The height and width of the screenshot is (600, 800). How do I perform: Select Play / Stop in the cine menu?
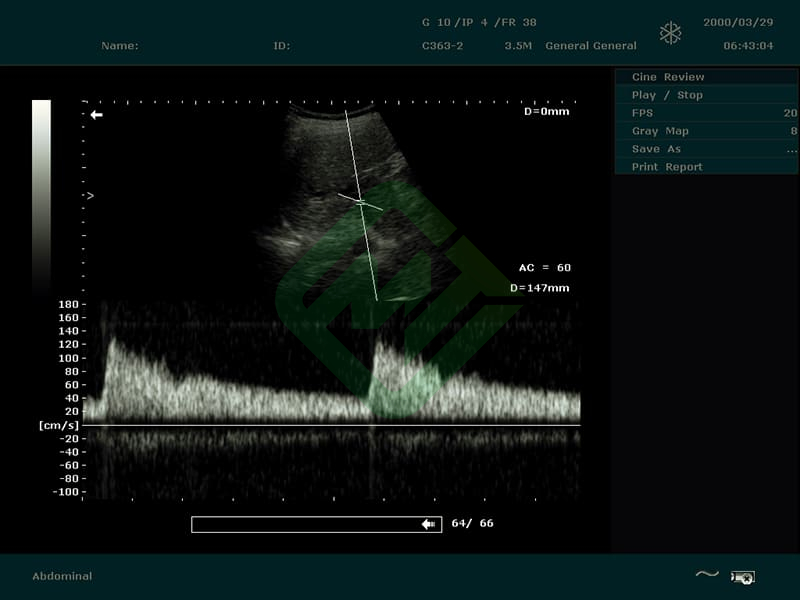(x=707, y=95)
